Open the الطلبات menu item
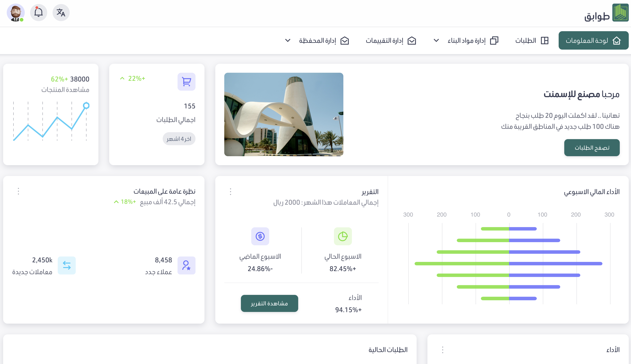 532,40
